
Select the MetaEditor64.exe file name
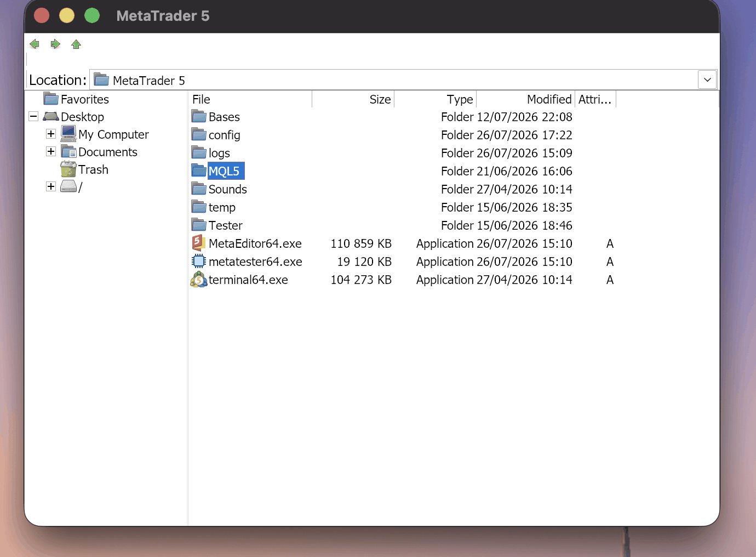click(x=255, y=243)
